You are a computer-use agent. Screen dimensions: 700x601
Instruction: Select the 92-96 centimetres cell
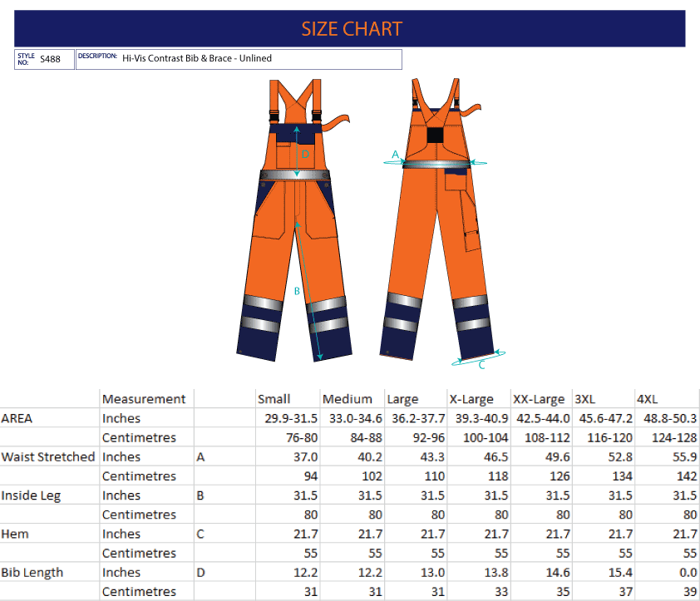click(x=429, y=437)
